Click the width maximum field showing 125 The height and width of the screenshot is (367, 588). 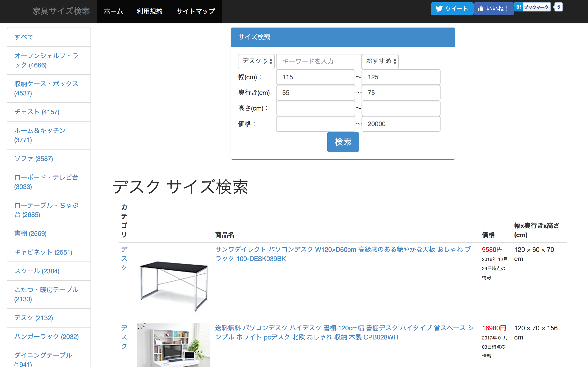(400, 77)
